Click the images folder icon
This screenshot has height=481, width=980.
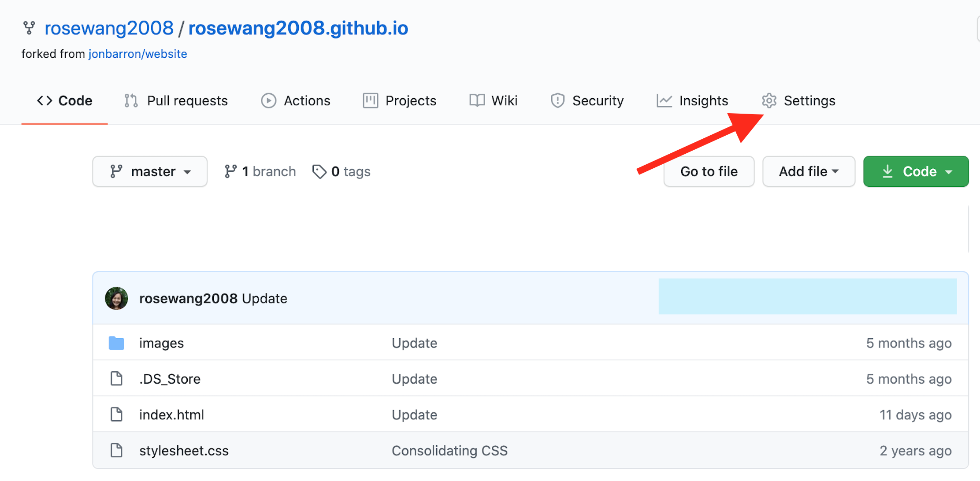click(116, 343)
